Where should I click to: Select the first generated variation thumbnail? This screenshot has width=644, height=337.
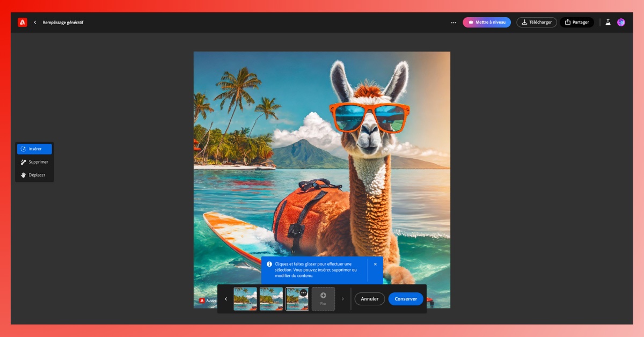point(245,299)
